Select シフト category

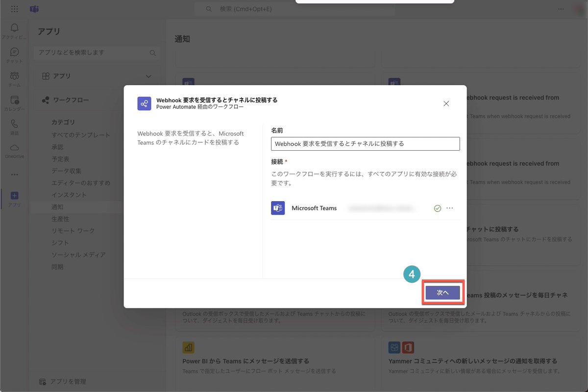tap(60, 243)
